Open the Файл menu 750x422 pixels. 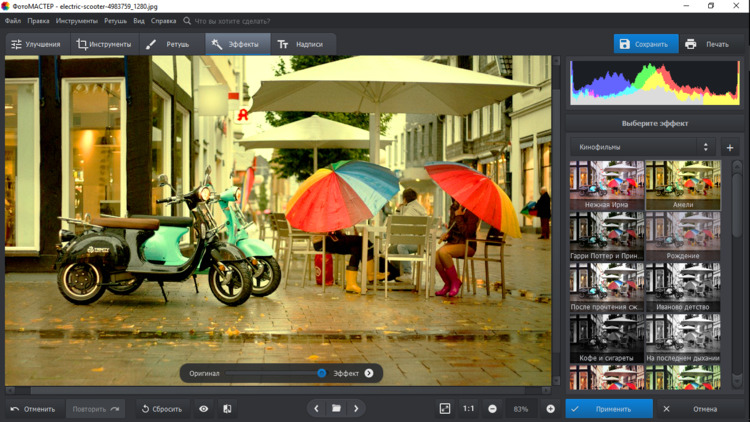point(12,20)
